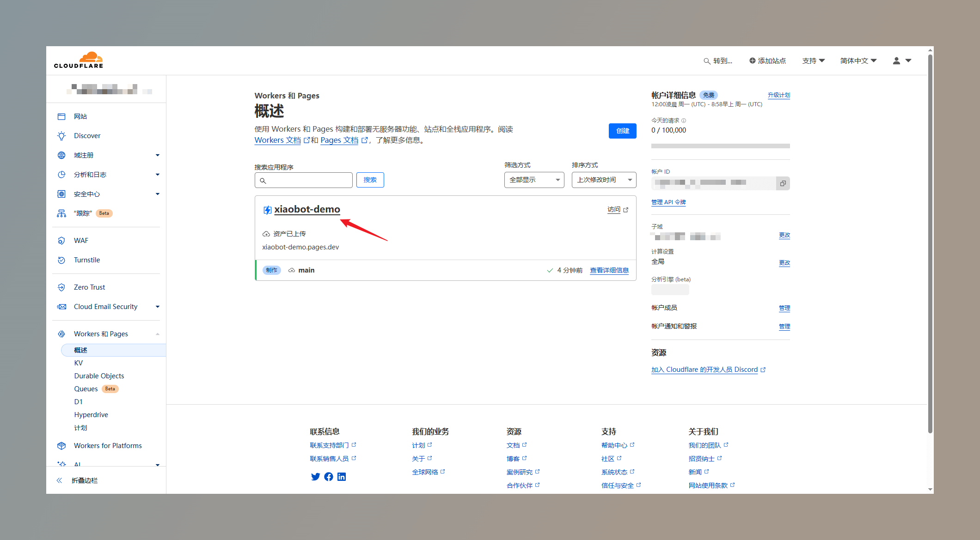Click the Cloud Email Security envelope icon

(x=61, y=307)
